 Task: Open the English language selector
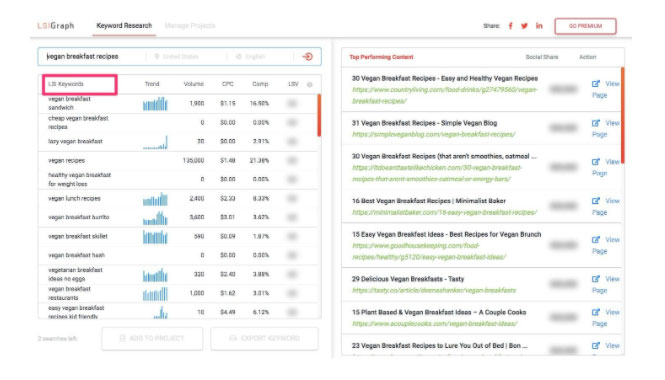(x=251, y=56)
